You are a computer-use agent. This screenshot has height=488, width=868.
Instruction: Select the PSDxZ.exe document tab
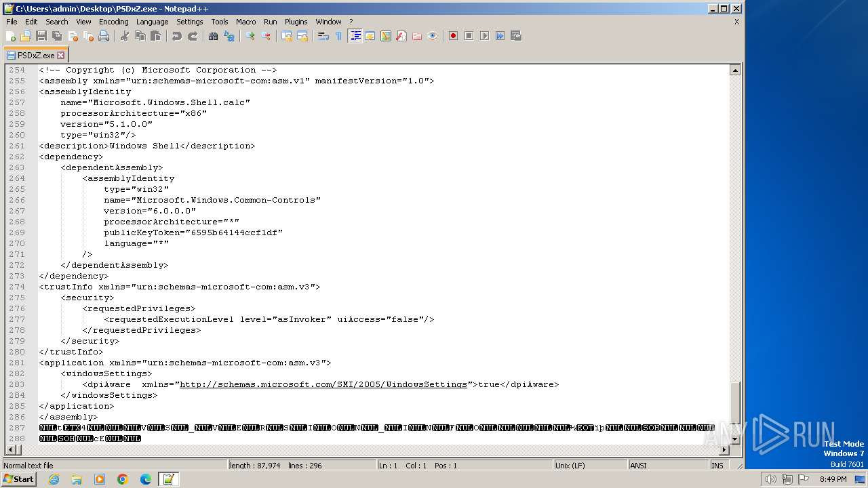click(x=35, y=55)
